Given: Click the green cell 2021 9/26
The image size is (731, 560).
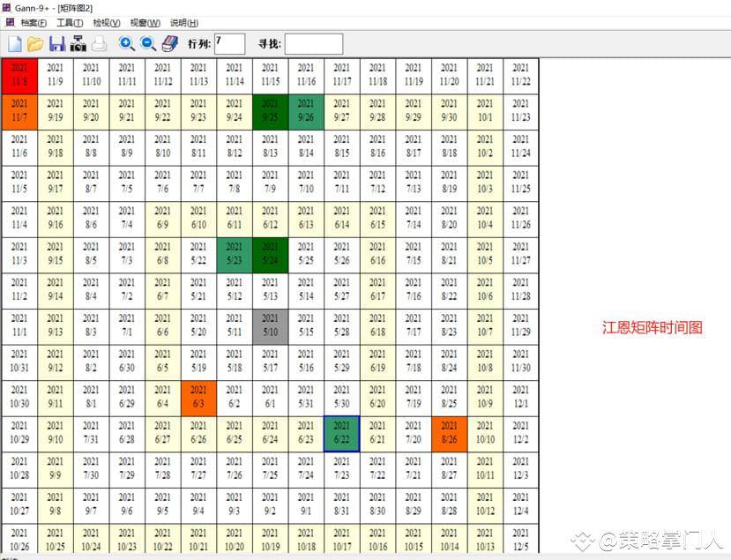Looking at the screenshot, I should tap(306, 112).
